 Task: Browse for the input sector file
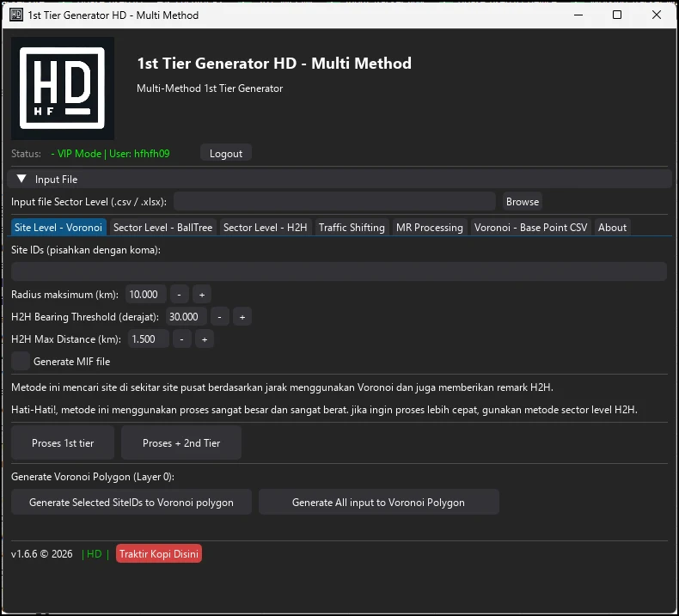pyautogui.click(x=523, y=201)
